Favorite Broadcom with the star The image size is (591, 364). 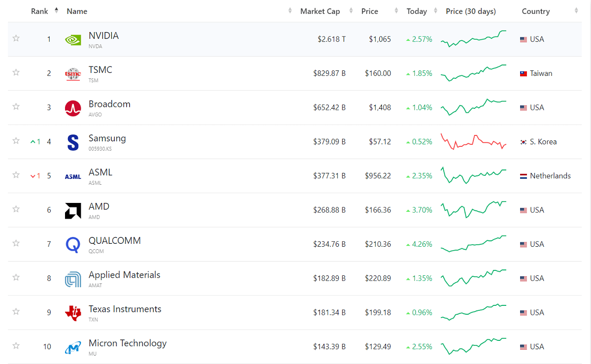(x=16, y=106)
